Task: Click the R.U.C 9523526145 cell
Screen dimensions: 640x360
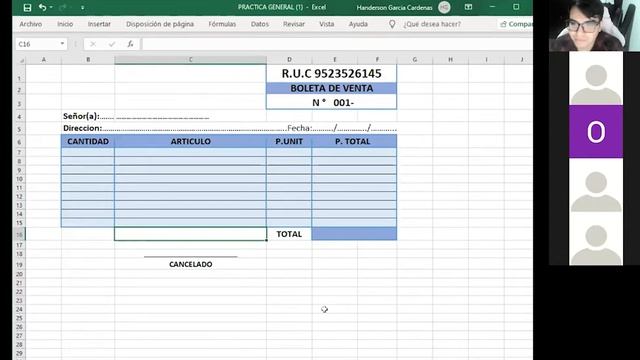Action: 331,73
